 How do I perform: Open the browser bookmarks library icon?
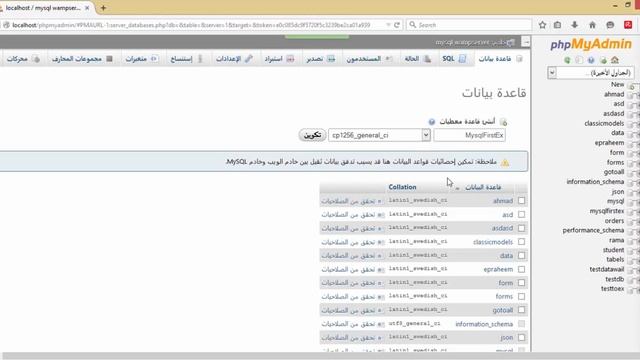pos(558,25)
